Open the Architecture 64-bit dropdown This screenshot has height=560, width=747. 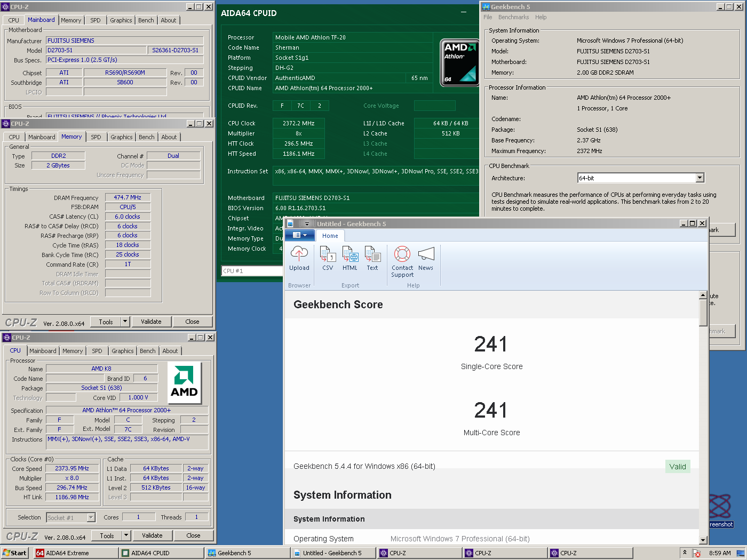pos(700,178)
